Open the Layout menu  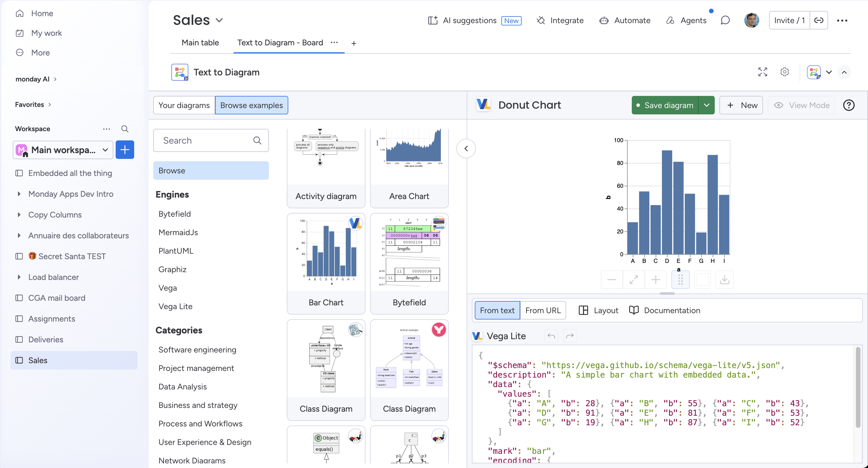coord(599,311)
